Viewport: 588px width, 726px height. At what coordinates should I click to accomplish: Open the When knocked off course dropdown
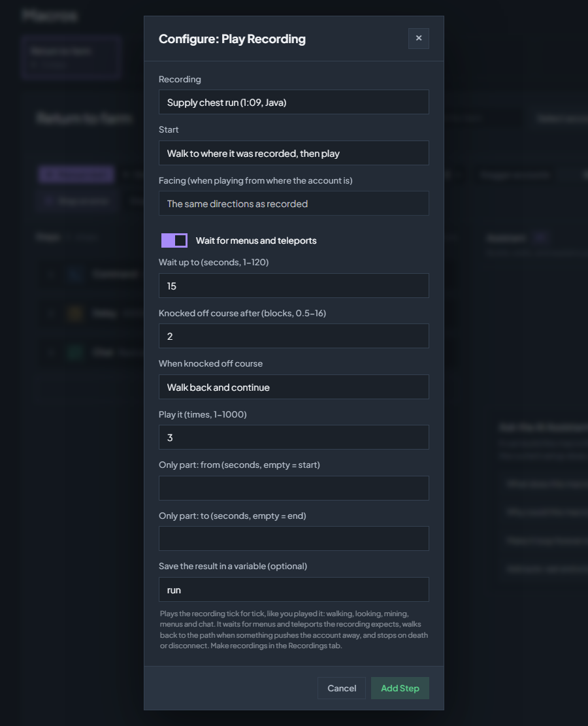pos(293,387)
